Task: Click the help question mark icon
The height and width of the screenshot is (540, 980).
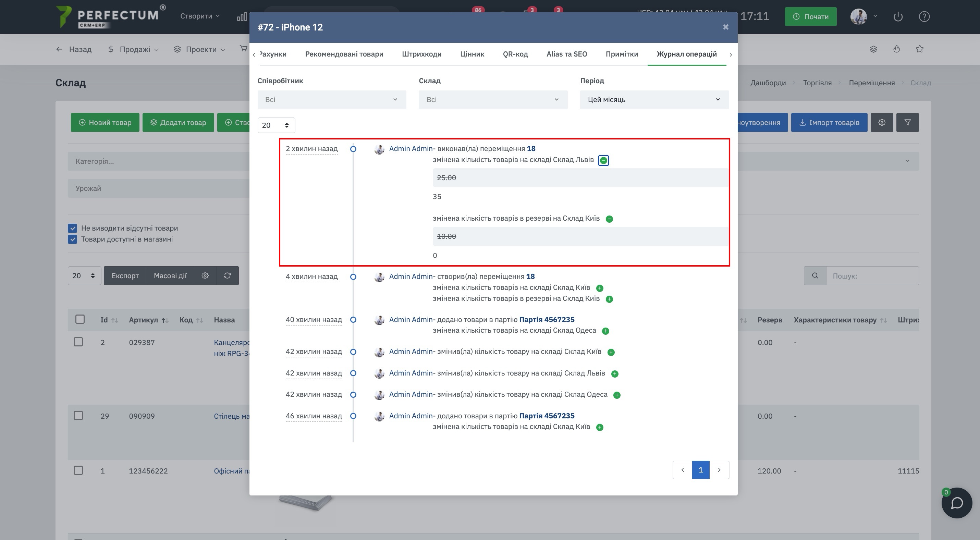Action: [924, 17]
